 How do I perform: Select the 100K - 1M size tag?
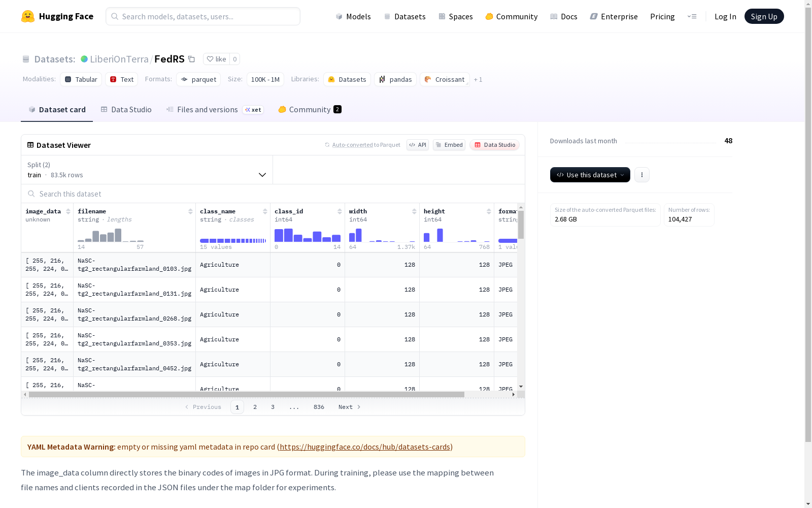click(x=265, y=79)
